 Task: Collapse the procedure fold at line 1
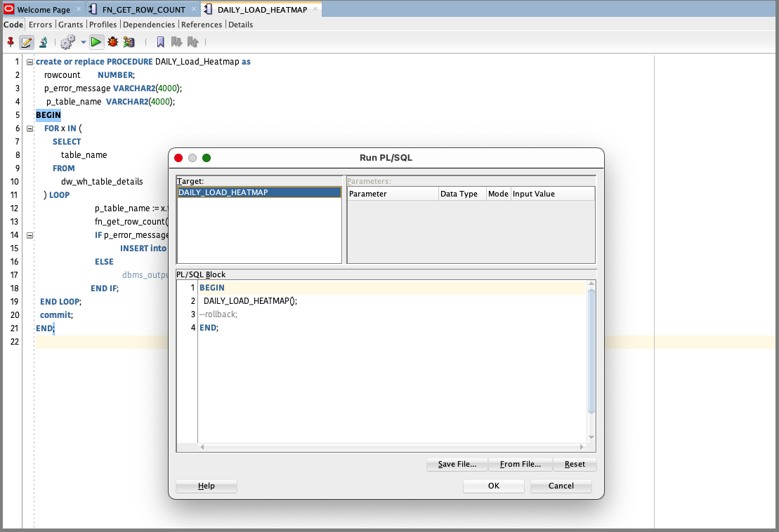(x=30, y=62)
